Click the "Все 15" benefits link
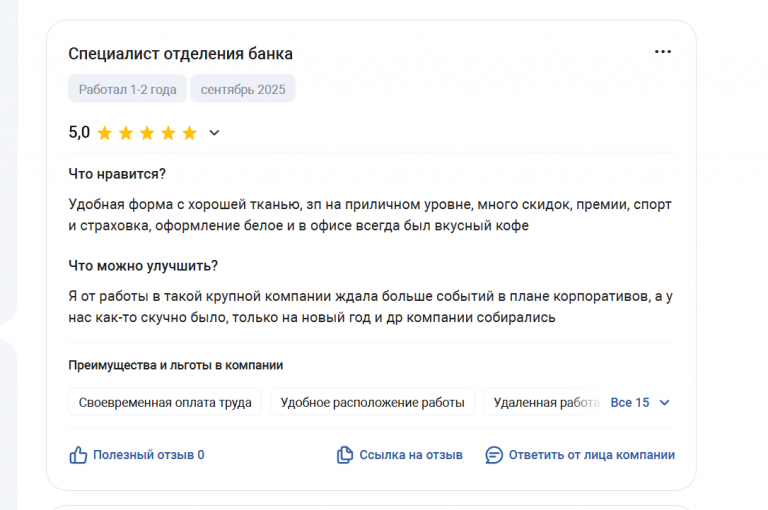 click(x=630, y=403)
